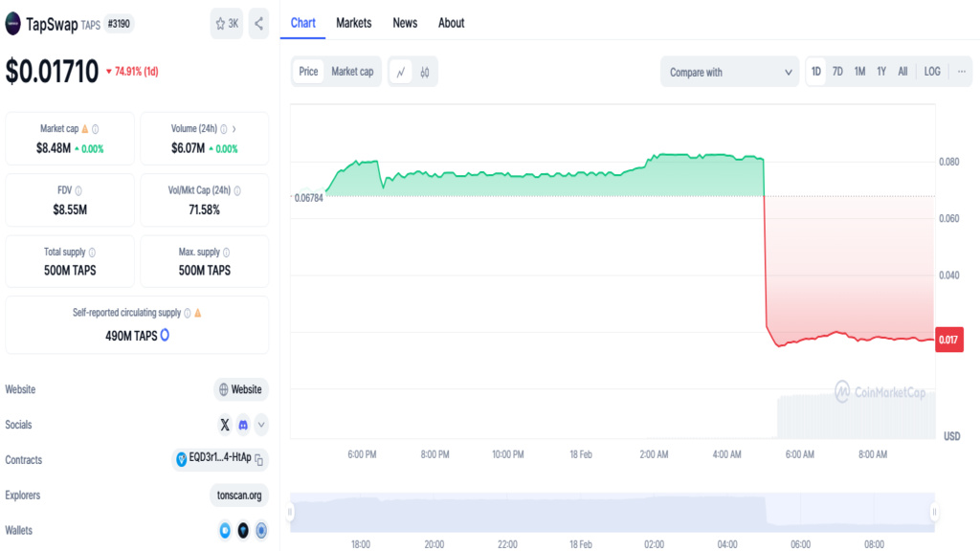Click the 71.58% Vol/Mkt Cap value
Screen dimensions: 980x551
205,209
